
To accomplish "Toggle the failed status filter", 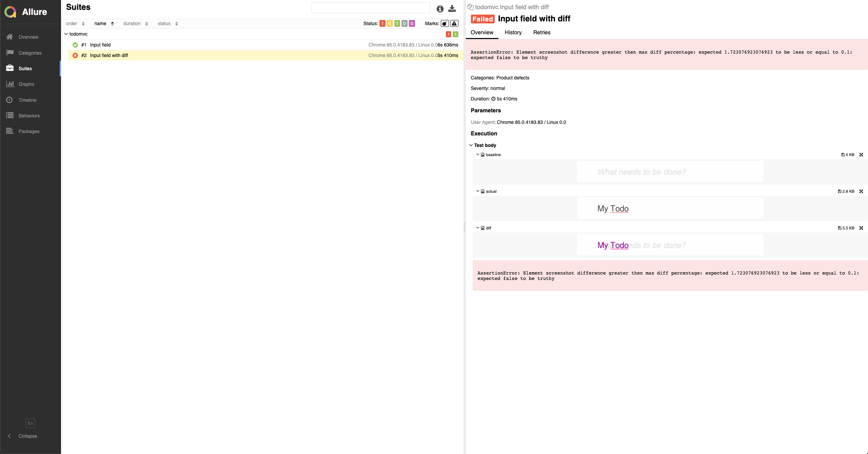I will [382, 23].
